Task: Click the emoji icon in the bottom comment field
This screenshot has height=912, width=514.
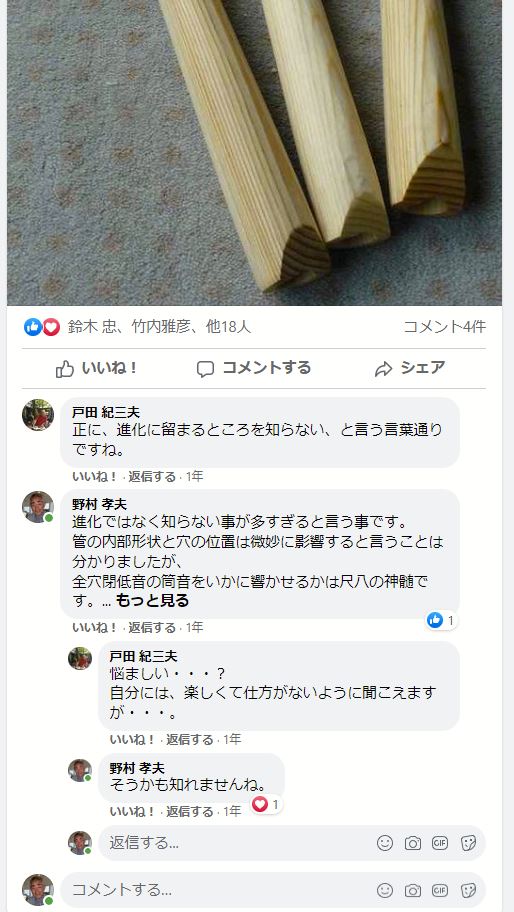Action: [385, 890]
